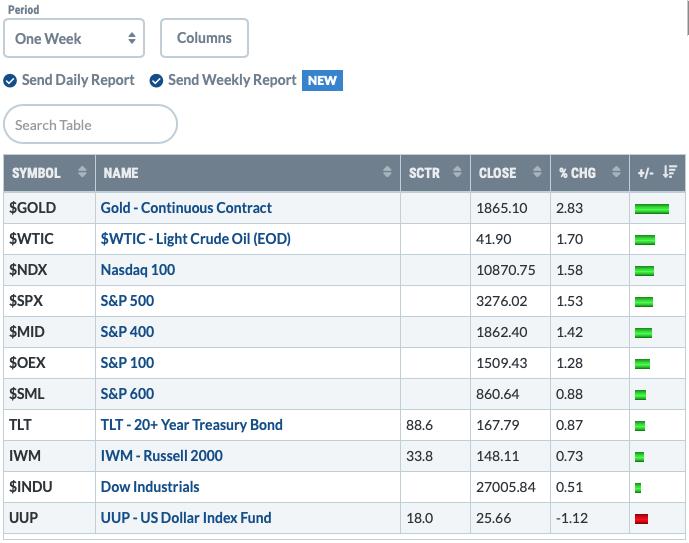Click the Columns button
The width and height of the screenshot is (689, 543).
pos(204,38)
